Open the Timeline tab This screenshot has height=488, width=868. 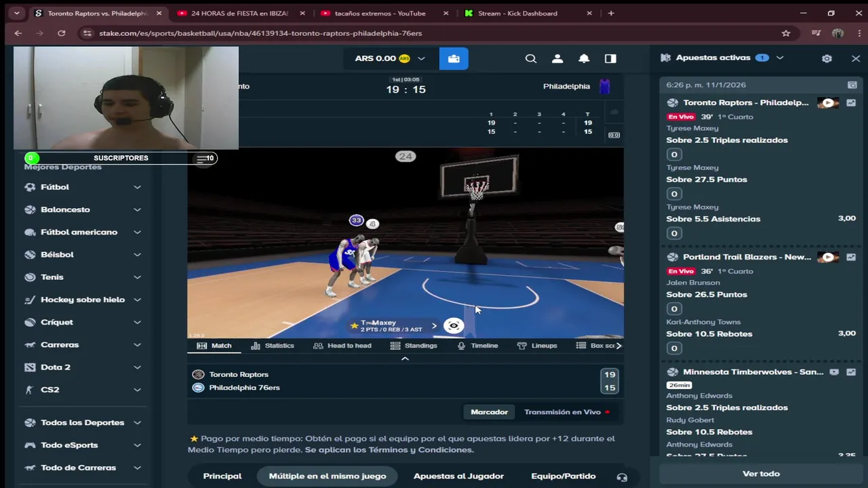click(477, 346)
